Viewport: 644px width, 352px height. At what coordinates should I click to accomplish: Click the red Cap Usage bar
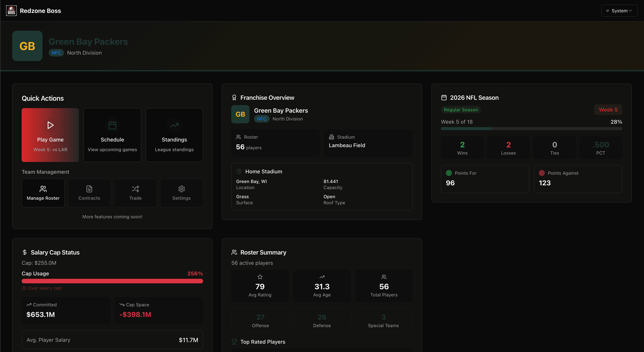pos(112,281)
